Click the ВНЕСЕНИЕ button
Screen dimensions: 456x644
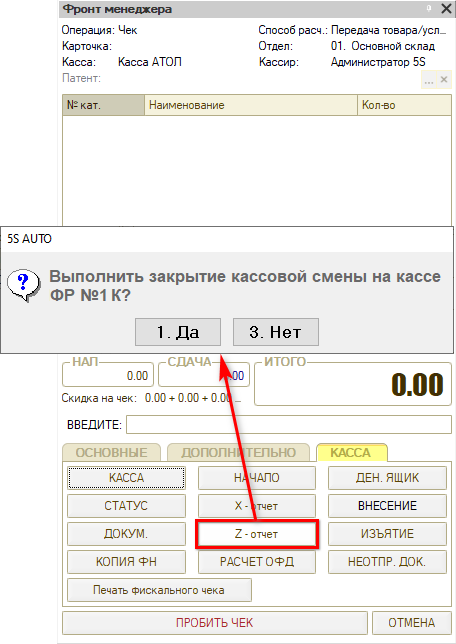tap(387, 506)
